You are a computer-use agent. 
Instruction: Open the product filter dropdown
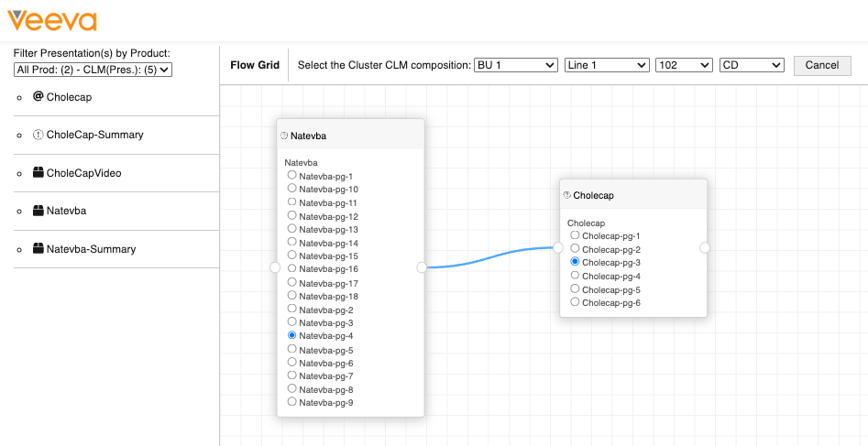tap(93, 70)
